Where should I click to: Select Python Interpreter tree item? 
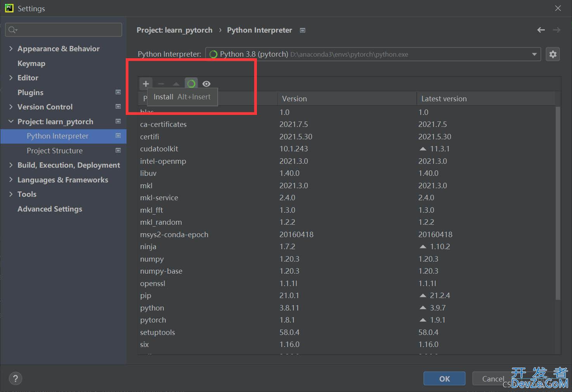click(63, 136)
